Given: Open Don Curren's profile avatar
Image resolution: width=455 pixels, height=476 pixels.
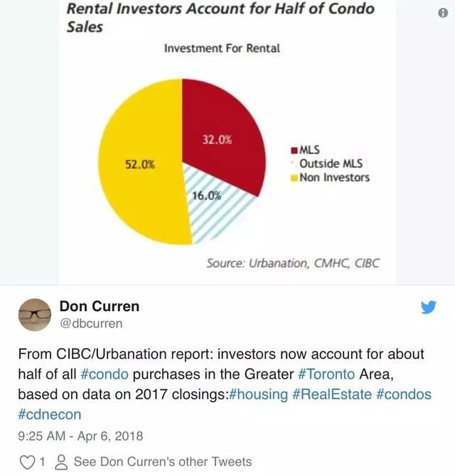Looking at the screenshot, I should point(35,315).
